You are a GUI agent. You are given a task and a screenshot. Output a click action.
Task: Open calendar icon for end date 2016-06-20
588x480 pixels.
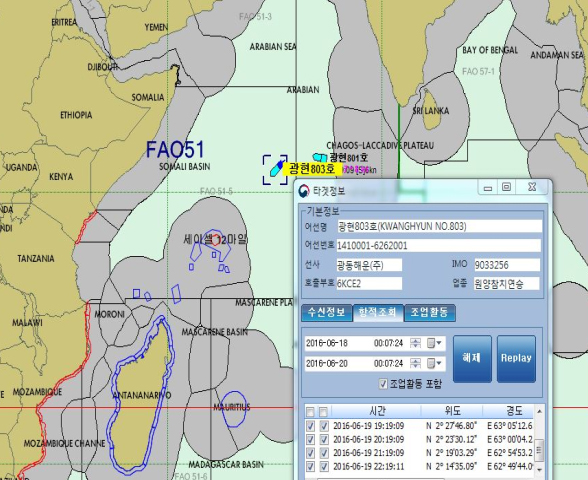431,363
